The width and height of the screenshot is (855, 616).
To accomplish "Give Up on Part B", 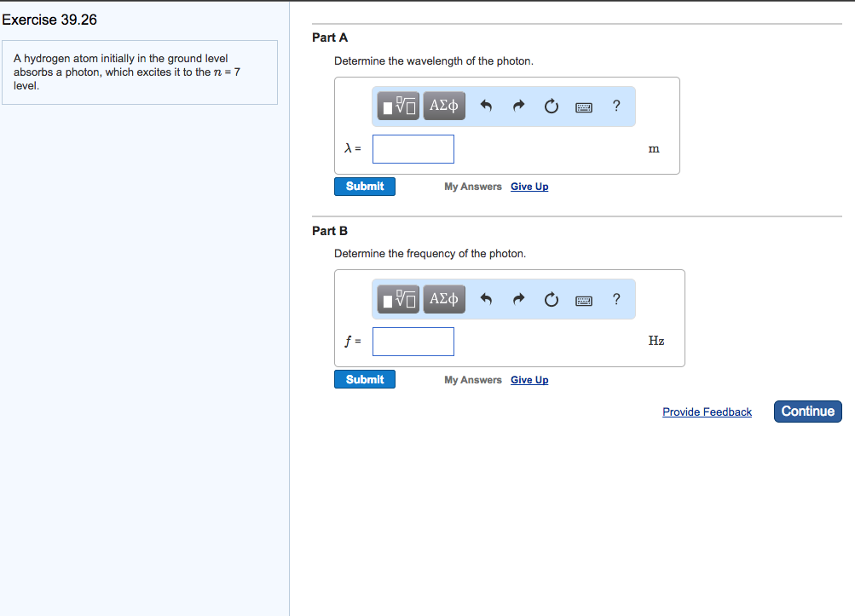I will pos(529,380).
